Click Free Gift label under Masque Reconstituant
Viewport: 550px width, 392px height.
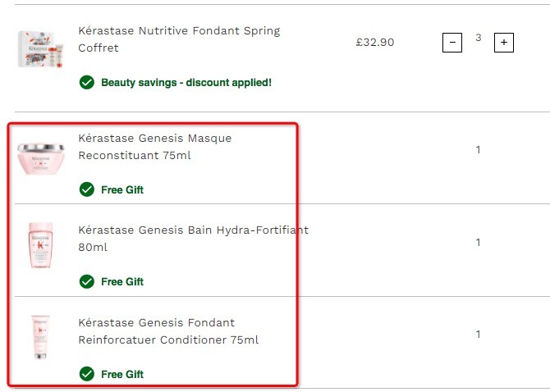point(122,190)
